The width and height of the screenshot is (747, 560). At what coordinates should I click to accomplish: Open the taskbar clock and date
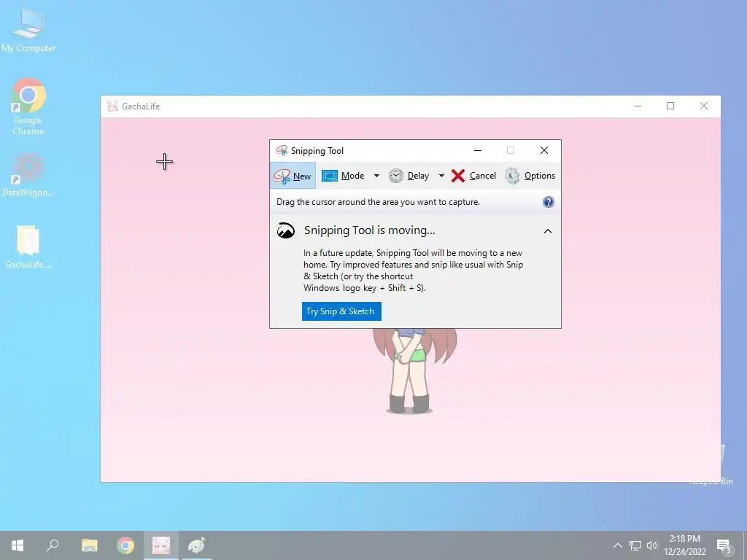click(684, 545)
